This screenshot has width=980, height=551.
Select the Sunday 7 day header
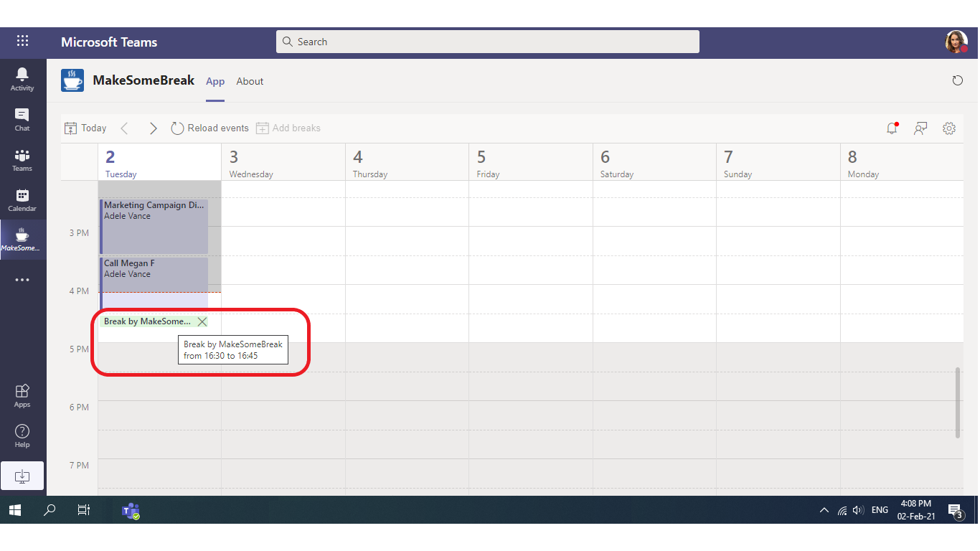(778, 163)
